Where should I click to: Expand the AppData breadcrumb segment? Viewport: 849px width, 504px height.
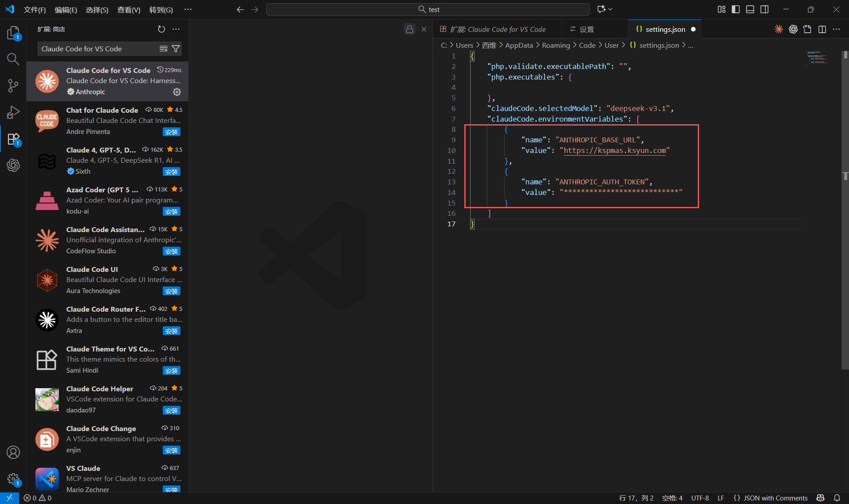tap(519, 45)
